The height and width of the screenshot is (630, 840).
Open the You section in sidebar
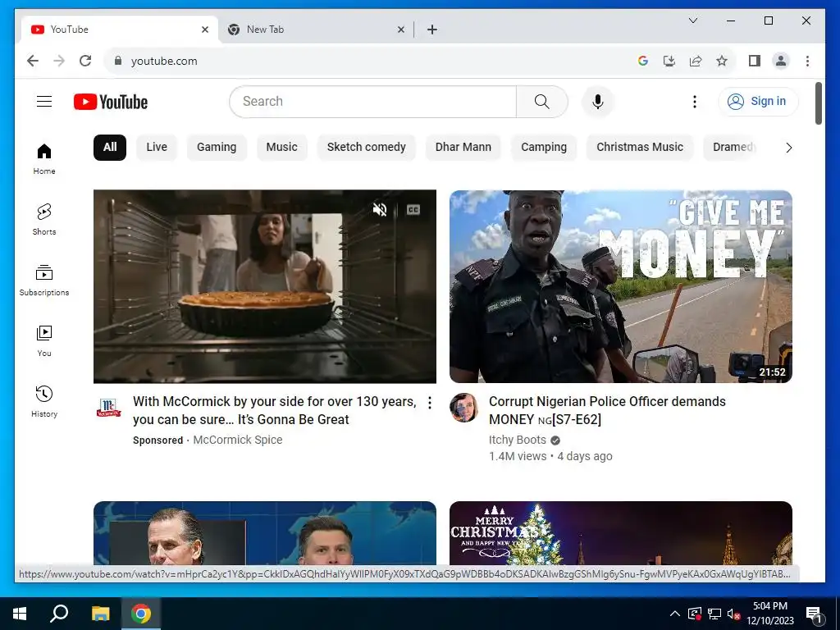pos(44,341)
